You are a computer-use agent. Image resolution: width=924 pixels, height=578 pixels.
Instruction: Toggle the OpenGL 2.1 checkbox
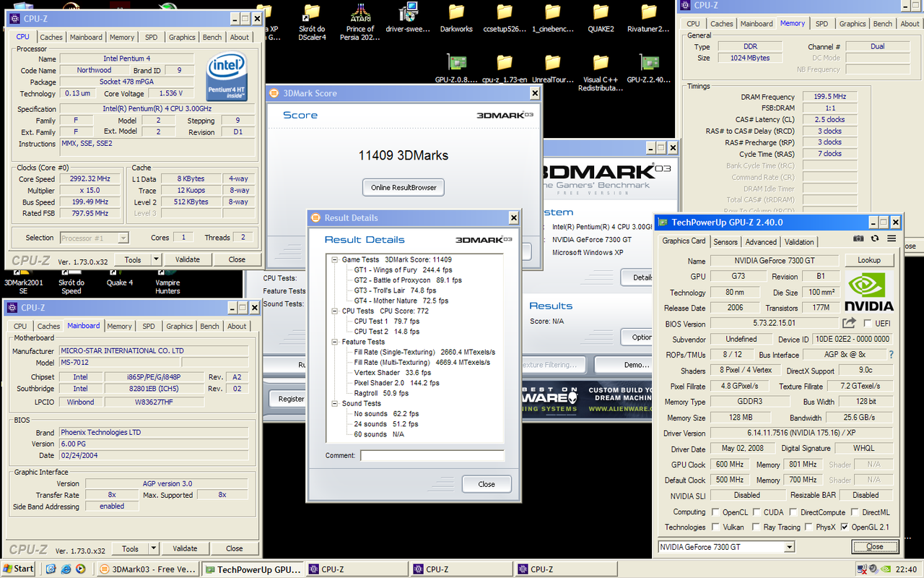coord(845,527)
